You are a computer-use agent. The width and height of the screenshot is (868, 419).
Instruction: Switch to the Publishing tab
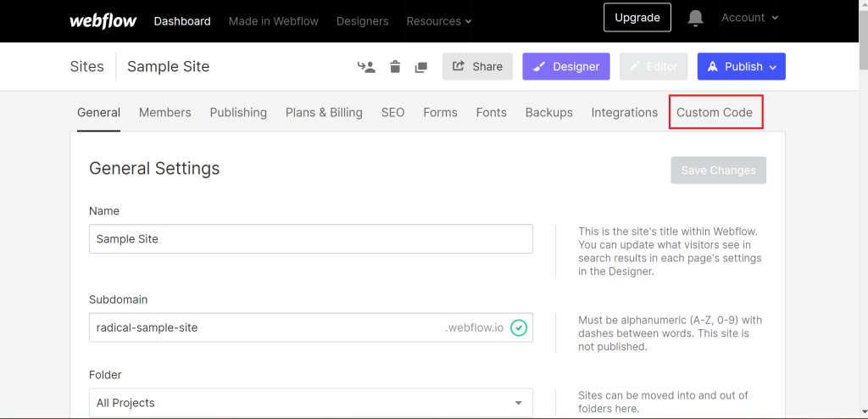click(238, 113)
